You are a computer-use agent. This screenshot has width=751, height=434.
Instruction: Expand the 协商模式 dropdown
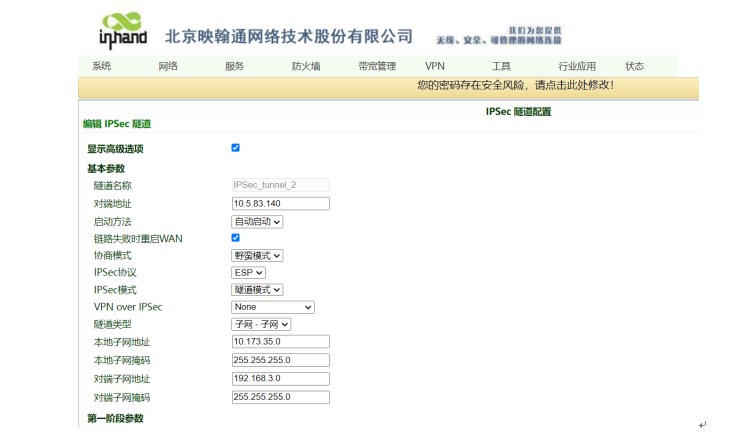click(x=257, y=255)
